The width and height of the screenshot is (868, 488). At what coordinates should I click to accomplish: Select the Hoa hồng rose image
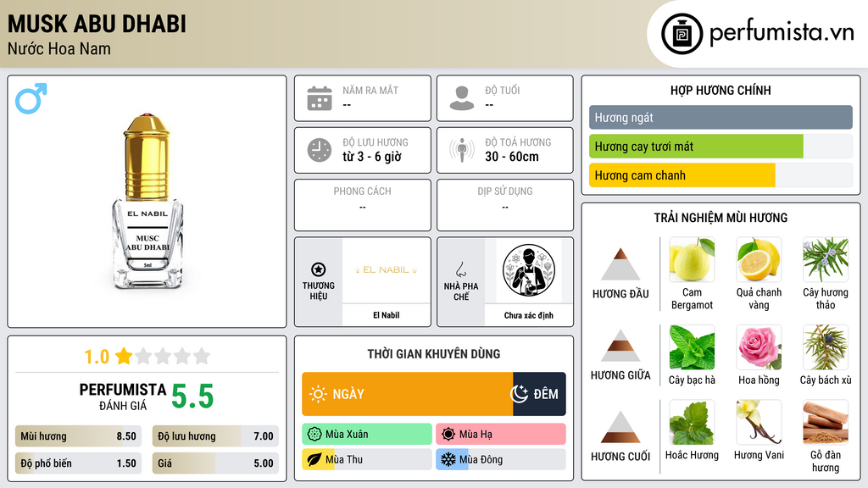click(759, 347)
